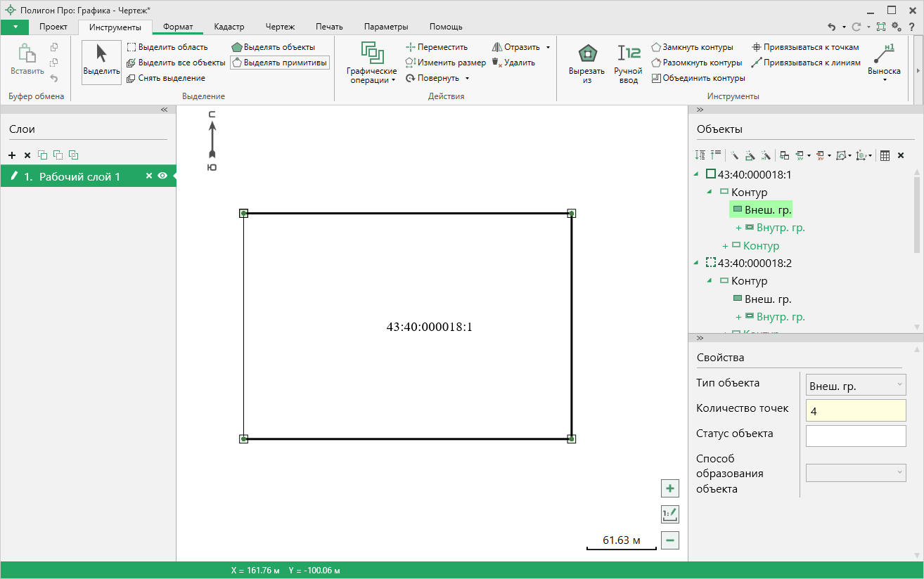Screen dimensions: 924x579
Task: Open the scale edit button on canvas
Action: (x=669, y=514)
